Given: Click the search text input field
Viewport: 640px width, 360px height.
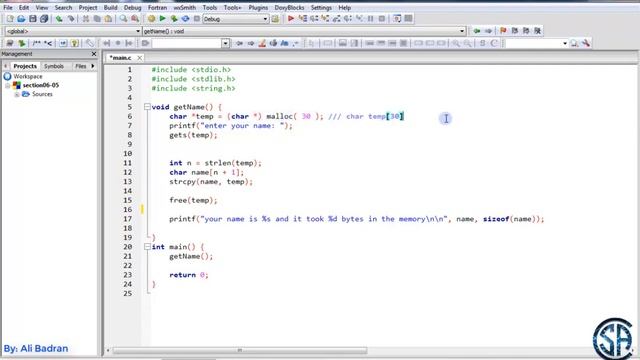Looking at the screenshot, I should click(187, 43).
